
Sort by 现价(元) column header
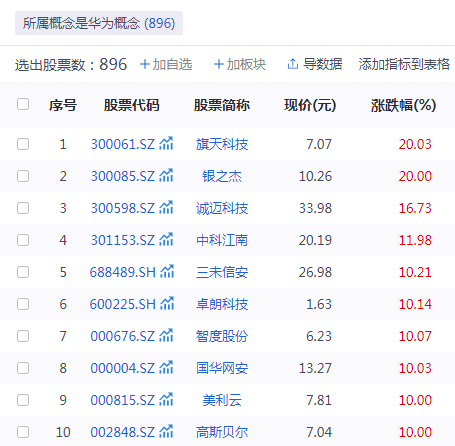[x=310, y=105]
